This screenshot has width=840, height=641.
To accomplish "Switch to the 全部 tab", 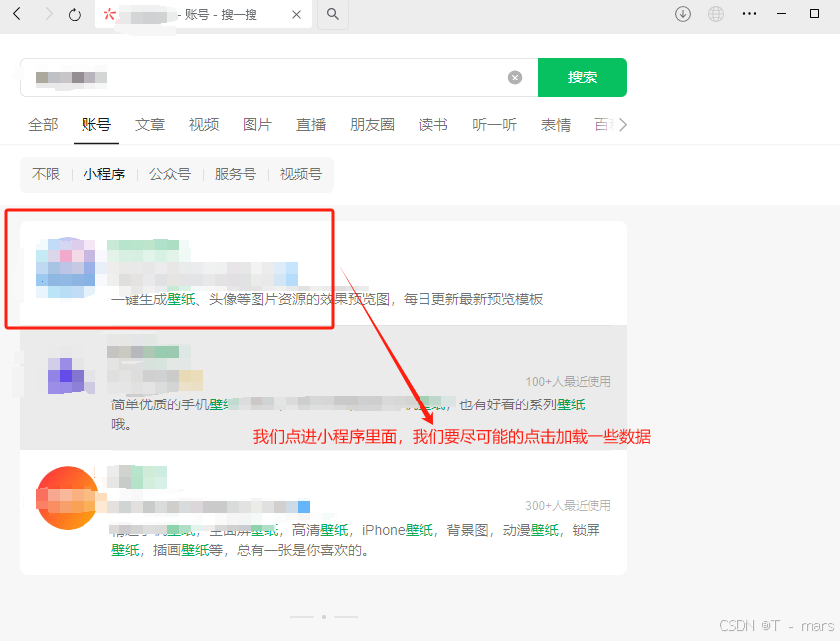I will pyautogui.click(x=43, y=125).
